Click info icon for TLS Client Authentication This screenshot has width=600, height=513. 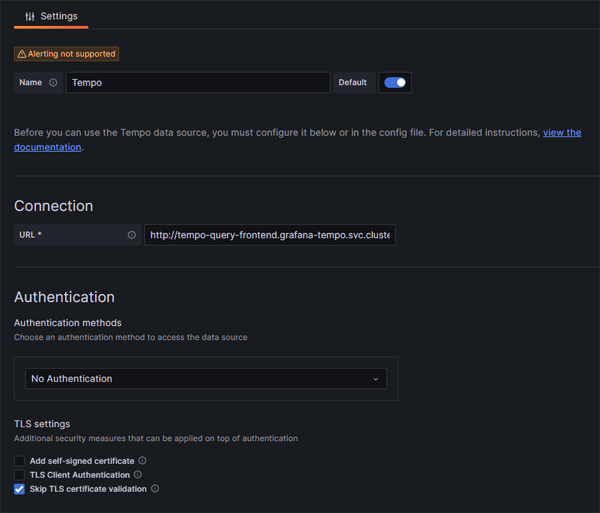click(x=138, y=474)
